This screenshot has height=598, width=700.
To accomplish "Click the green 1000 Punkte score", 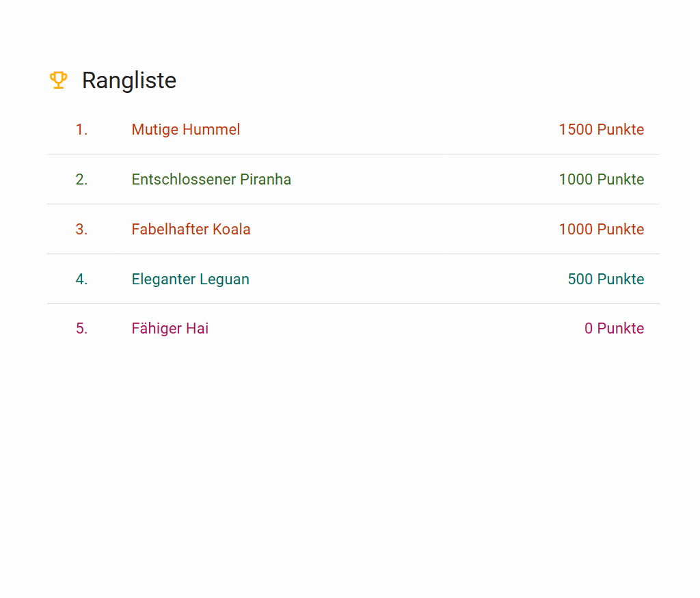I will pyautogui.click(x=601, y=180).
